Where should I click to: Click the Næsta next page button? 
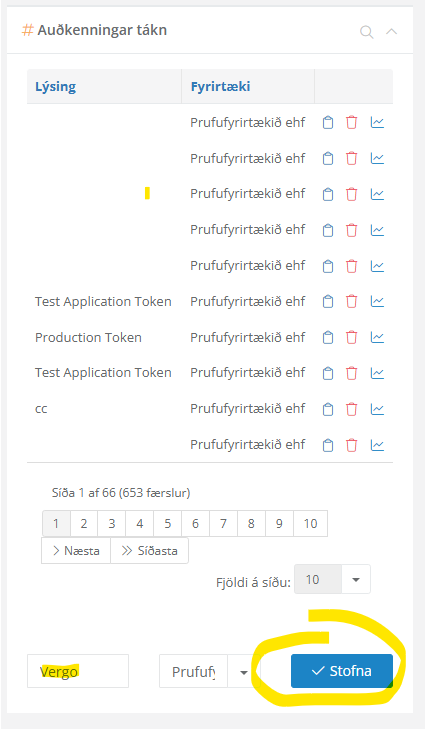[x=76, y=551]
